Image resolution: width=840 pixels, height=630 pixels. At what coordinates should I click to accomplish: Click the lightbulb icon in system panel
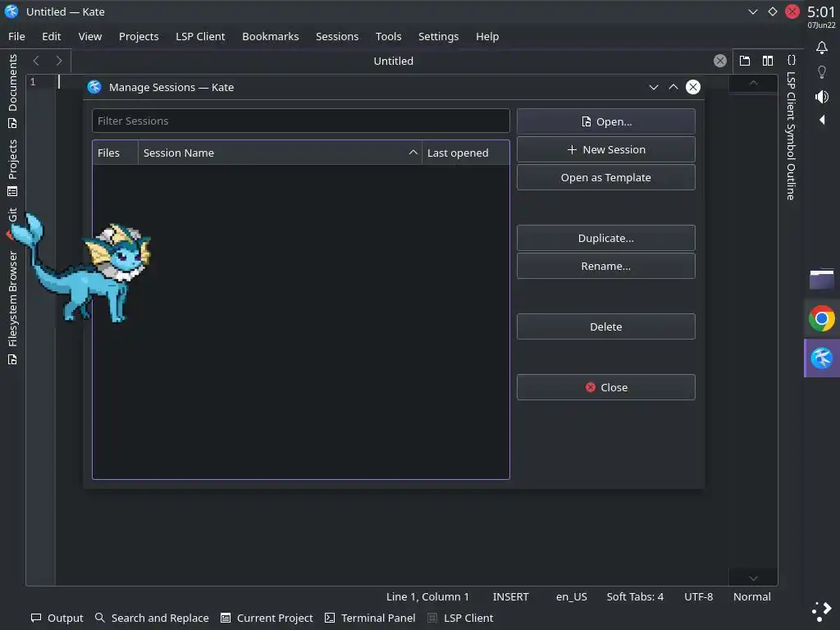(x=822, y=72)
